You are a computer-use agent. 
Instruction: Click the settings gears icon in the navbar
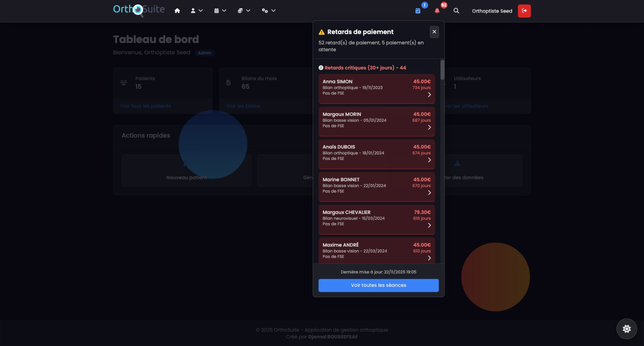[265, 11]
